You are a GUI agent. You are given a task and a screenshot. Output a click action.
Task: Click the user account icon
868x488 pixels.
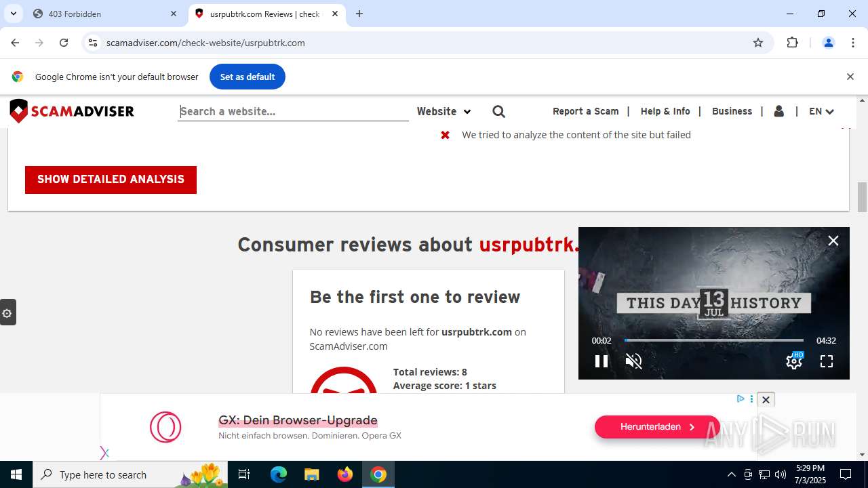pos(779,111)
